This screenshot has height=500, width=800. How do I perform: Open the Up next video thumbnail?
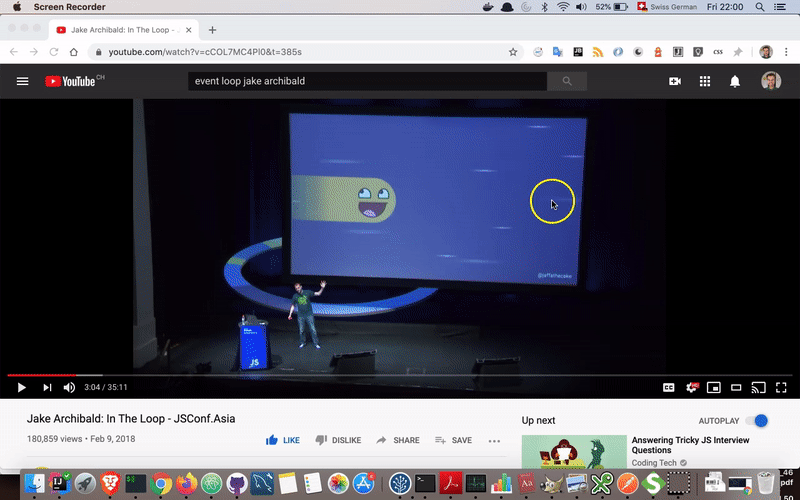(x=574, y=452)
